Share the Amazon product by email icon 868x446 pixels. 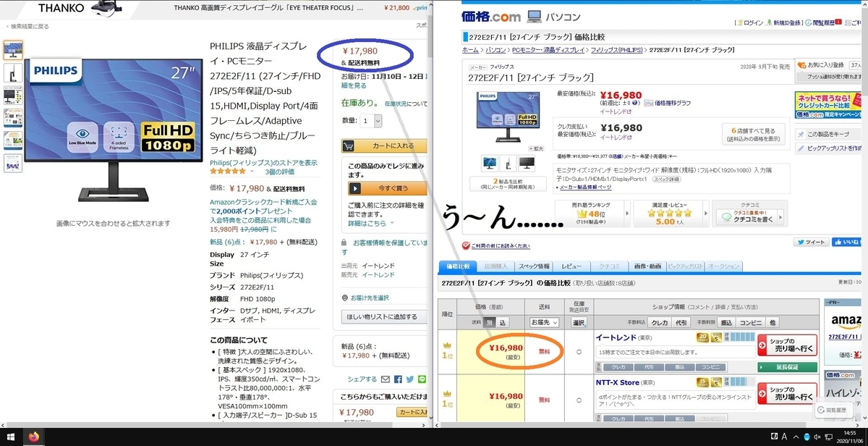tap(386, 379)
